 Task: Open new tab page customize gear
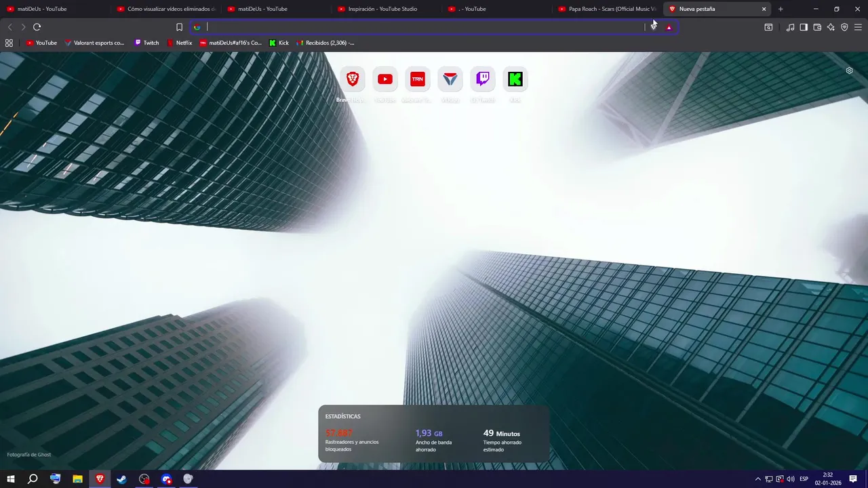tap(849, 70)
